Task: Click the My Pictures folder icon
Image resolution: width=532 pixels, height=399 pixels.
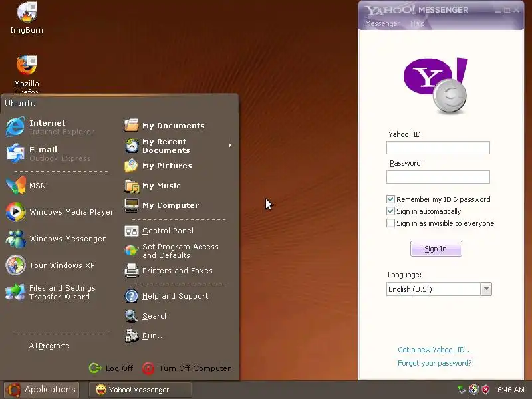Action: pos(131,165)
